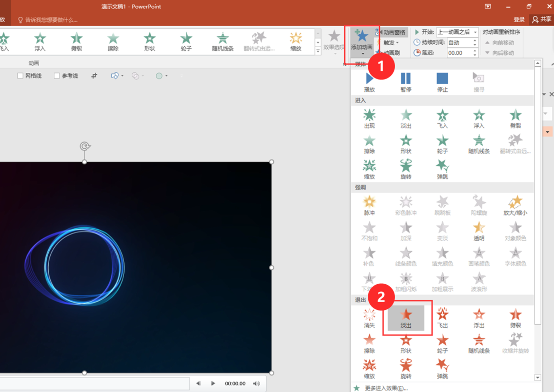Apply the 放大/缩小 emphasis effect

[x=515, y=206]
